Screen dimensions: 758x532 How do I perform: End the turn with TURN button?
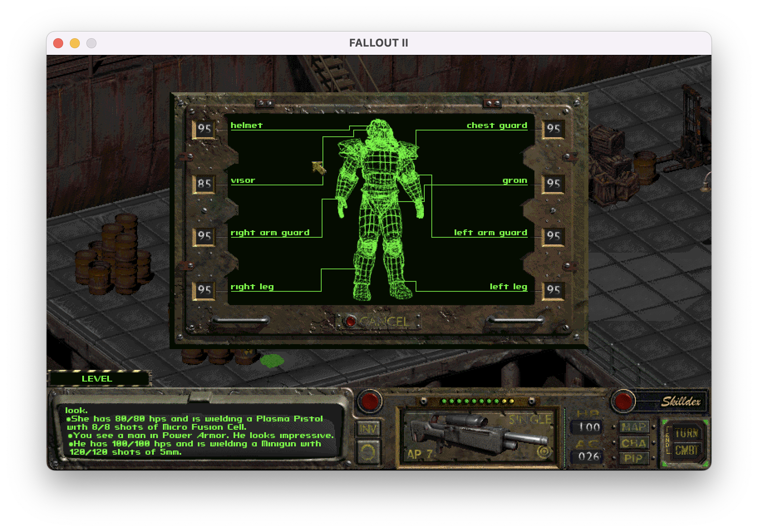click(687, 433)
